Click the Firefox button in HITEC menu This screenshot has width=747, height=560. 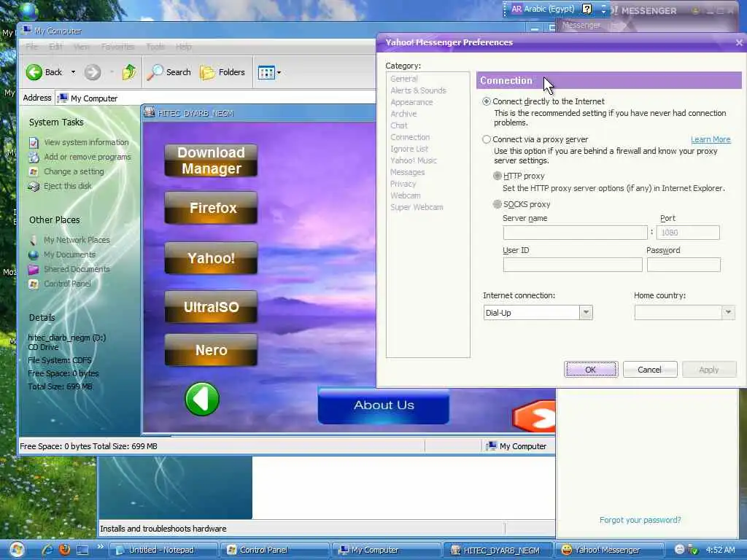coord(211,208)
